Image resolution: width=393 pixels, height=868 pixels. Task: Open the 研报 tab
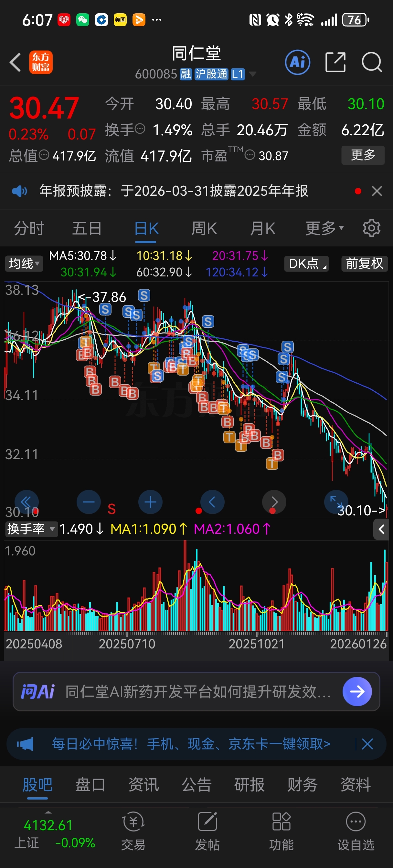point(249,784)
